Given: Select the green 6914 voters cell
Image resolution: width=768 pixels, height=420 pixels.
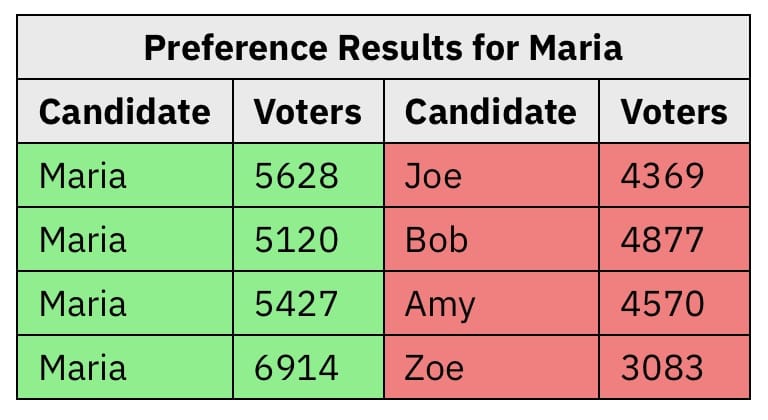Looking at the screenshot, I should click(x=308, y=368).
